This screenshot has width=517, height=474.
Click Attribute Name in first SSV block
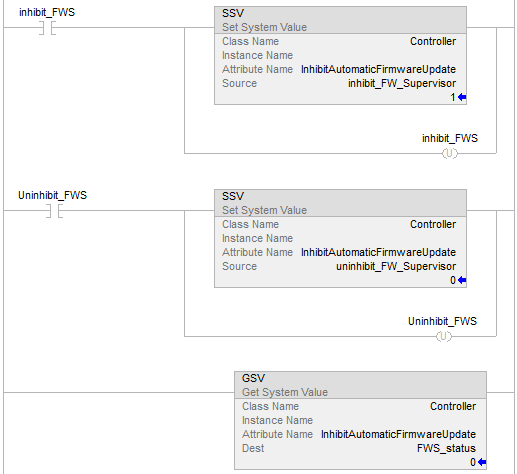click(x=257, y=69)
